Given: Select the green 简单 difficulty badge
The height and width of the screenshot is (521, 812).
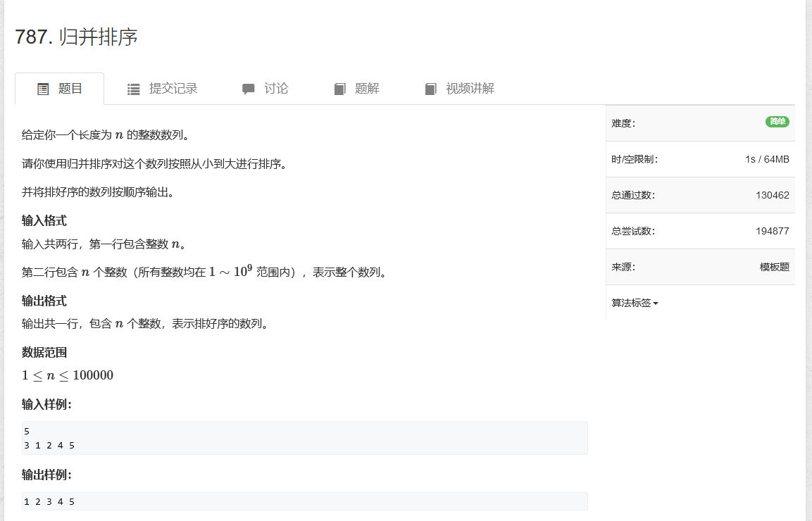Looking at the screenshot, I should [777, 121].
